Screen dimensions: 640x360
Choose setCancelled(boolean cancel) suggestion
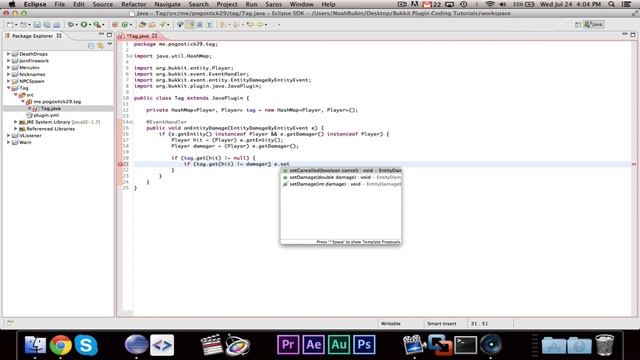(x=342, y=171)
